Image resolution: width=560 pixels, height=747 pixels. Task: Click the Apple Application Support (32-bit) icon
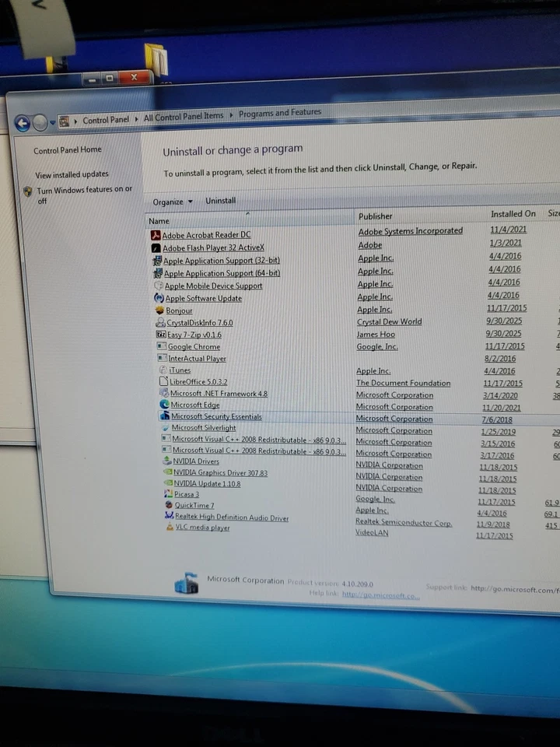click(x=156, y=261)
